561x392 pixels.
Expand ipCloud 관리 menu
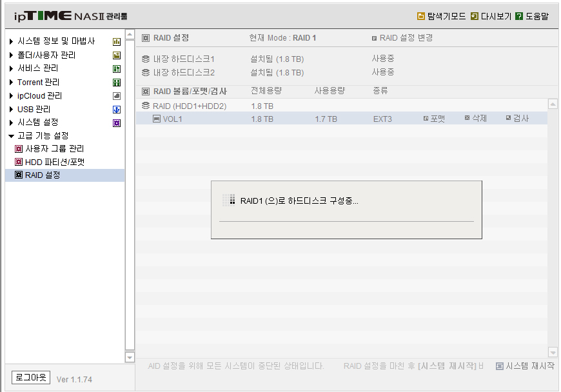click(11, 96)
